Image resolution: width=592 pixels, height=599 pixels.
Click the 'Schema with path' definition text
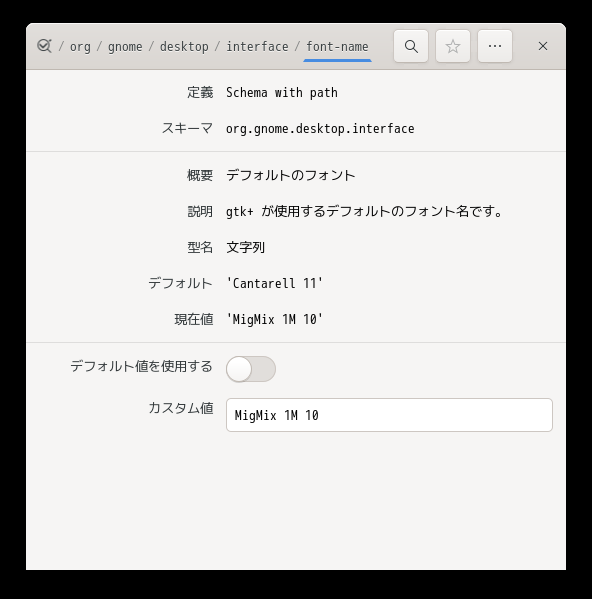[282, 93]
